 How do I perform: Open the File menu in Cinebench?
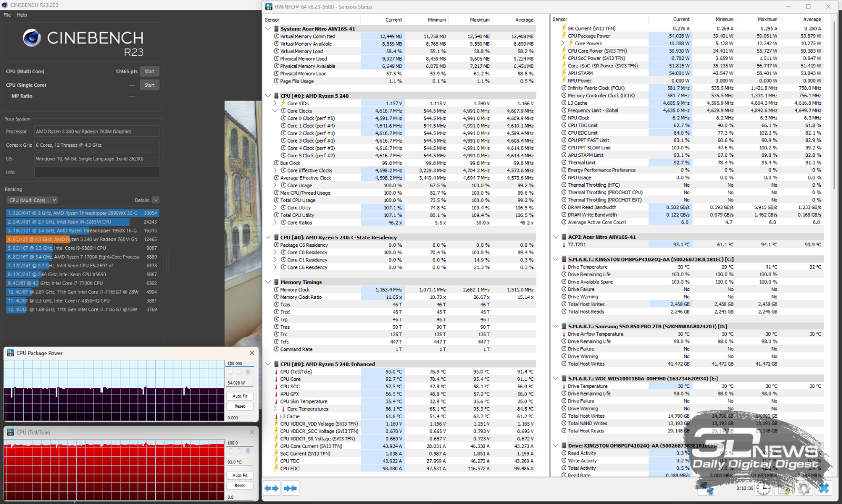[7, 15]
